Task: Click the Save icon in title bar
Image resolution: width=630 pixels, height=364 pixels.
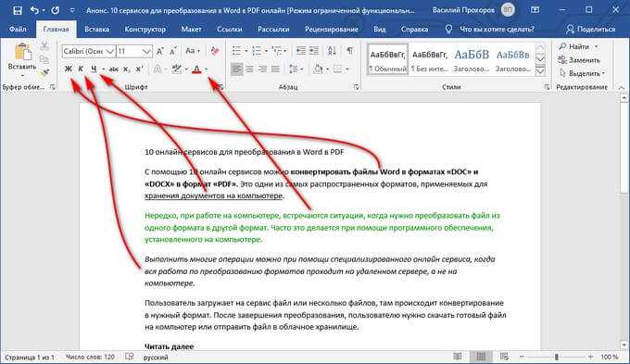Action: tap(18, 10)
